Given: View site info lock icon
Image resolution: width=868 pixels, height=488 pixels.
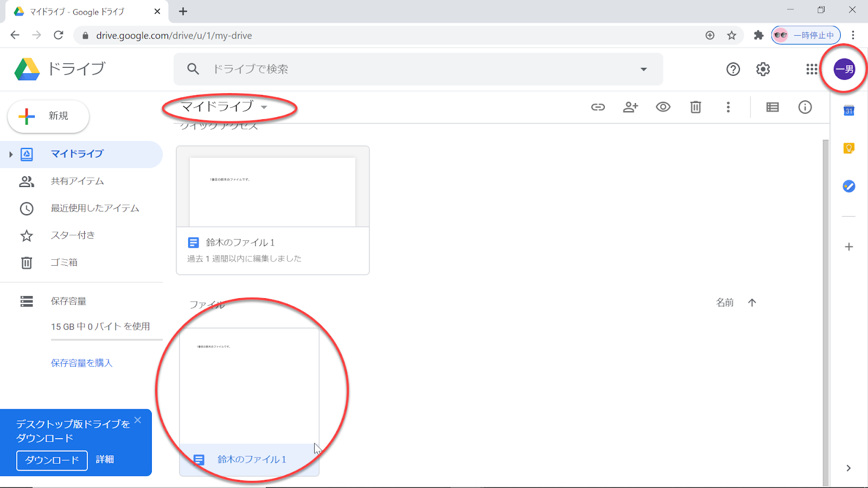Looking at the screenshot, I should [x=85, y=35].
